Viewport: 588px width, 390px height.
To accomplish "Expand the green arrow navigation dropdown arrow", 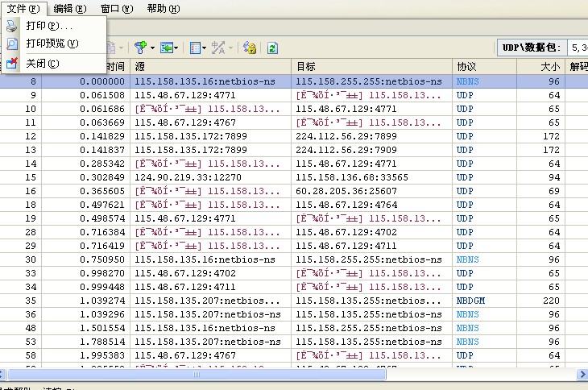I will tap(178, 48).
